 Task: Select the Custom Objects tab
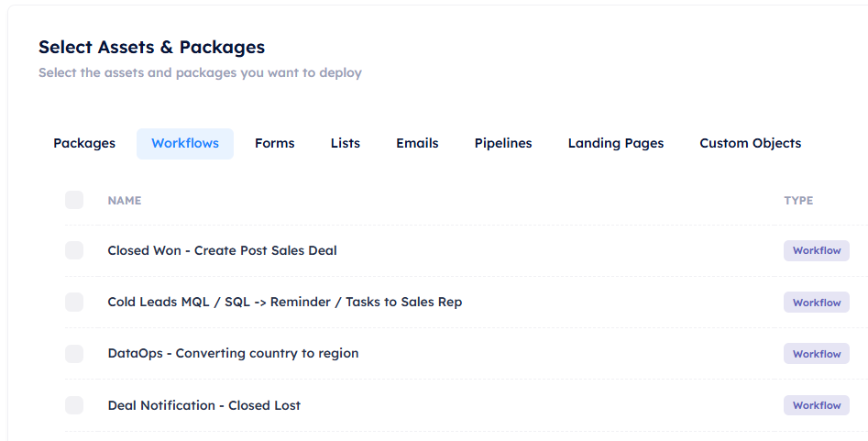[751, 143]
